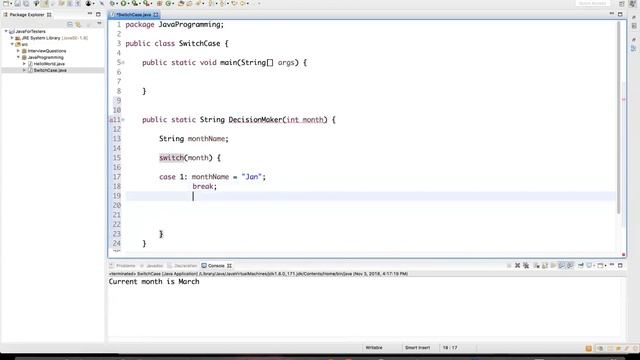Open dropdown arrow next to Run button
640x360 pixels.
tap(129, 4)
